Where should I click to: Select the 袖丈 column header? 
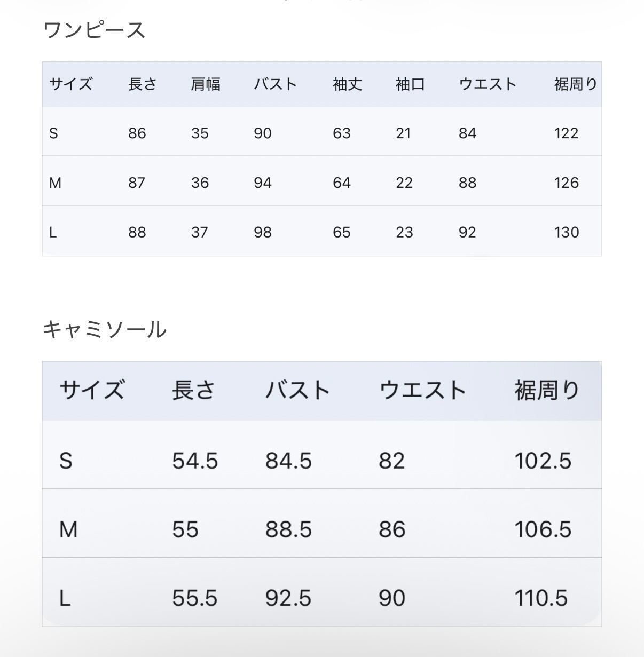coord(348,84)
